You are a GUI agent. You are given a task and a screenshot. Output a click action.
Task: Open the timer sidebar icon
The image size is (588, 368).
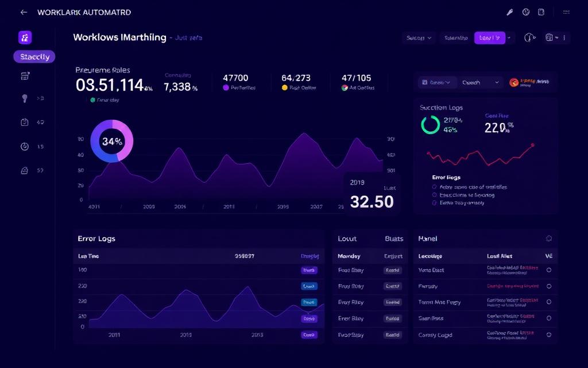coord(24,147)
